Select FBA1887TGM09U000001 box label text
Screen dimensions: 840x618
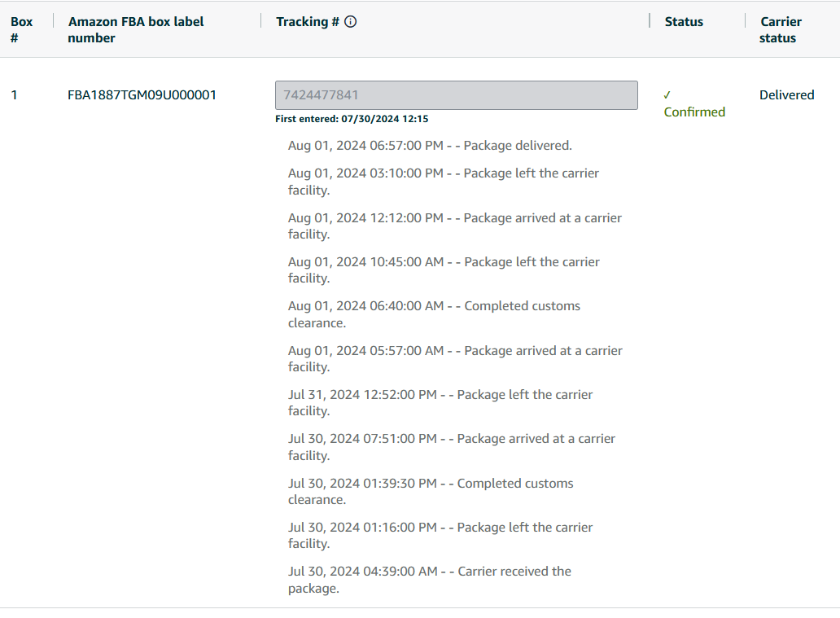(x=142, y=95)
